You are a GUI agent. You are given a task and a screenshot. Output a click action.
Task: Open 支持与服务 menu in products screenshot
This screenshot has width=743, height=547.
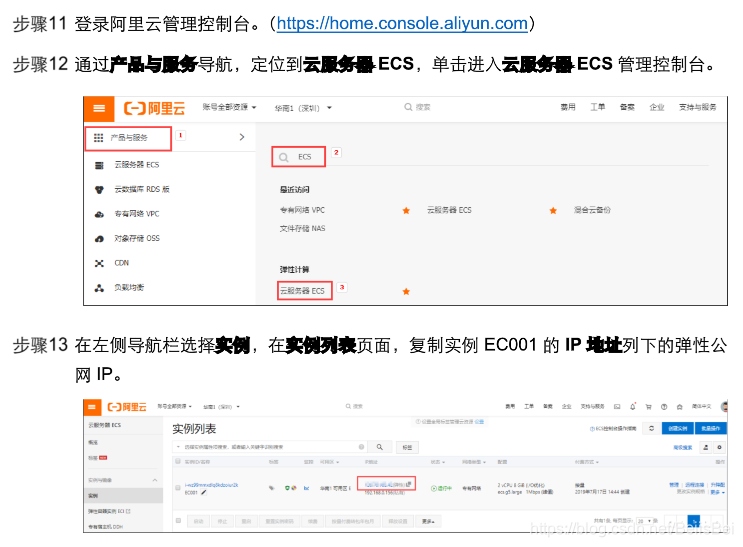point(698,107)
